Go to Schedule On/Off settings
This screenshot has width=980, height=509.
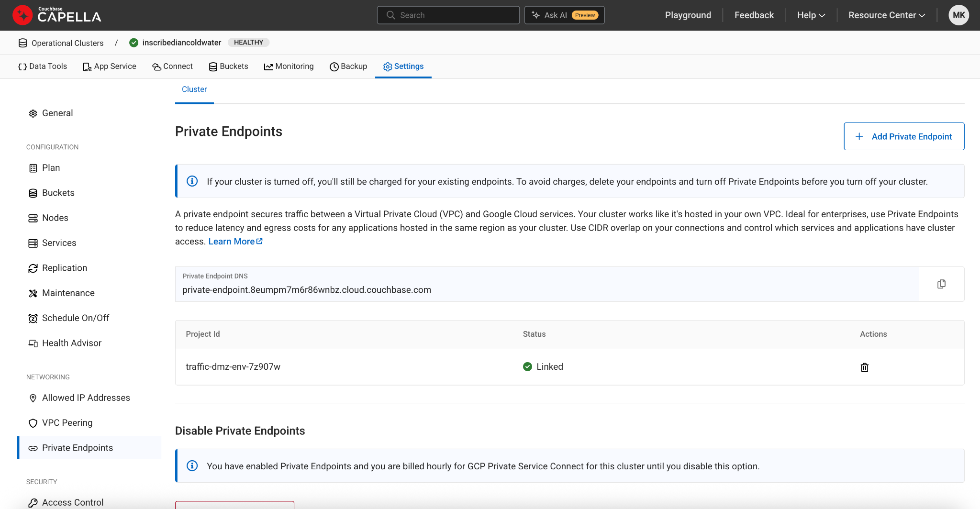[x=75, y=318]
